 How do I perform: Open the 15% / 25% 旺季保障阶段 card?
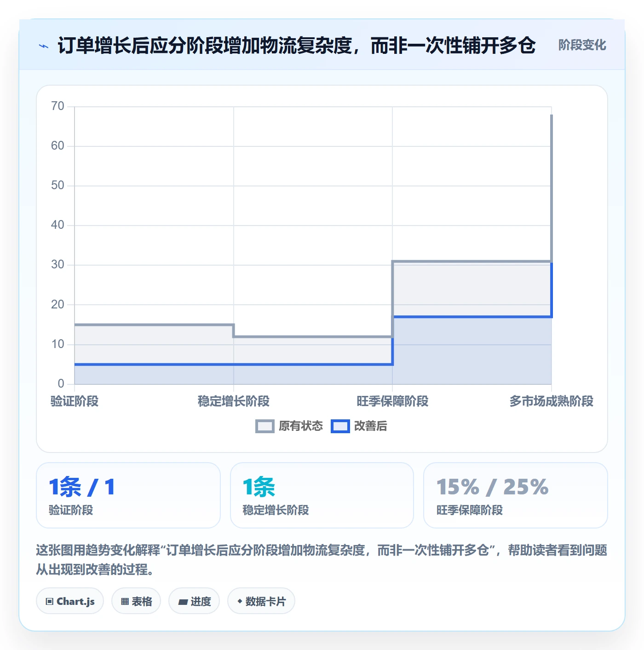(516, 495)
